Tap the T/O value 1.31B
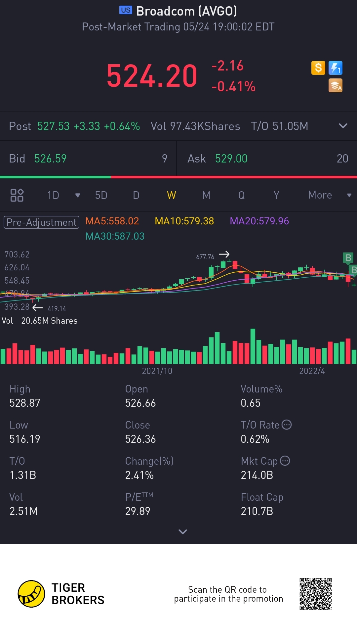Screen dimensions: 357x644 pos(23,475)
